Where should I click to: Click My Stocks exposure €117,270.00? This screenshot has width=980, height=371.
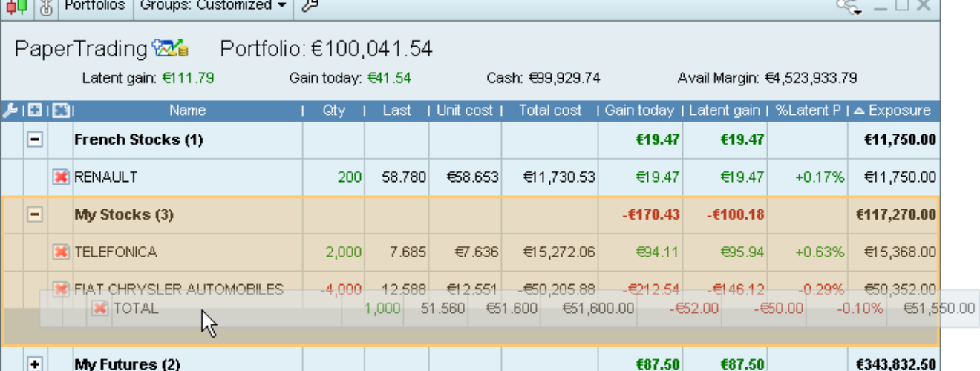896,214
